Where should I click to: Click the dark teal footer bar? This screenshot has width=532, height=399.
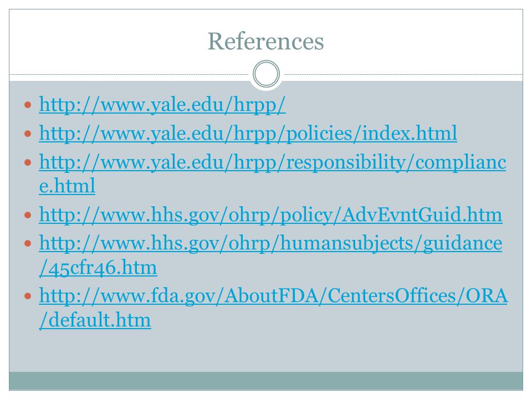[266, 381]
